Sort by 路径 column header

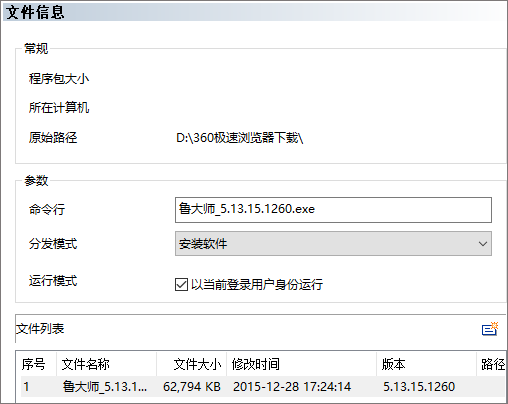(492, 364)
